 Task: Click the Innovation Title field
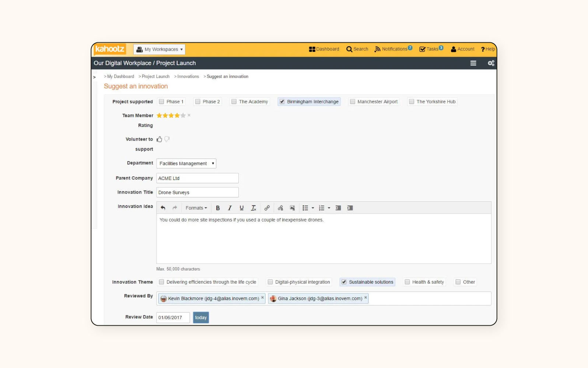click(x=197, y=192)
